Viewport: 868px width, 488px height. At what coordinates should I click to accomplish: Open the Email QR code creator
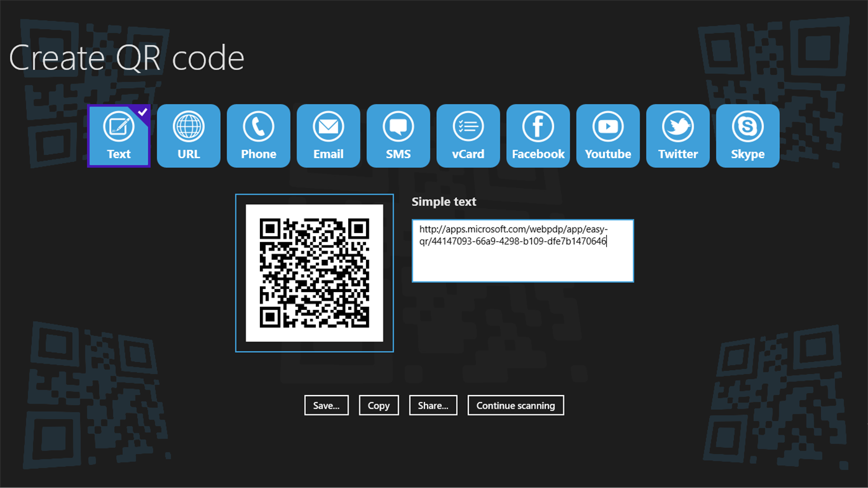click(328, 136)
